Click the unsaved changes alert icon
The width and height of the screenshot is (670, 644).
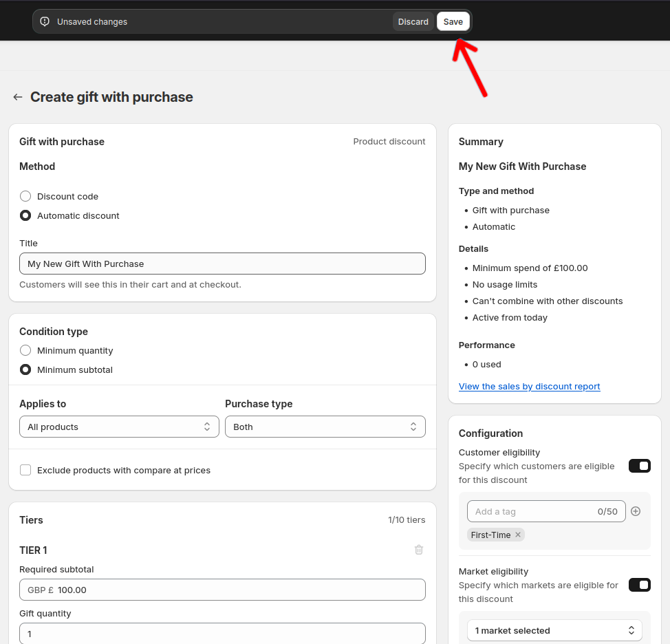tap(45, 22)
